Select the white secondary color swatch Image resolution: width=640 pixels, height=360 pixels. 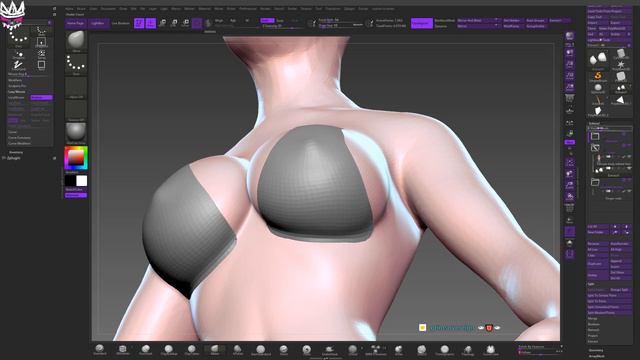coord(82,180)
